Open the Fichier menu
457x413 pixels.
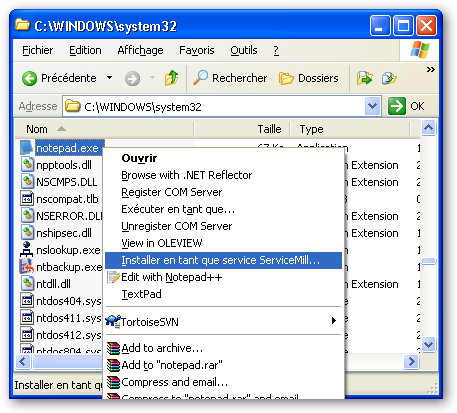click(38, 50)
